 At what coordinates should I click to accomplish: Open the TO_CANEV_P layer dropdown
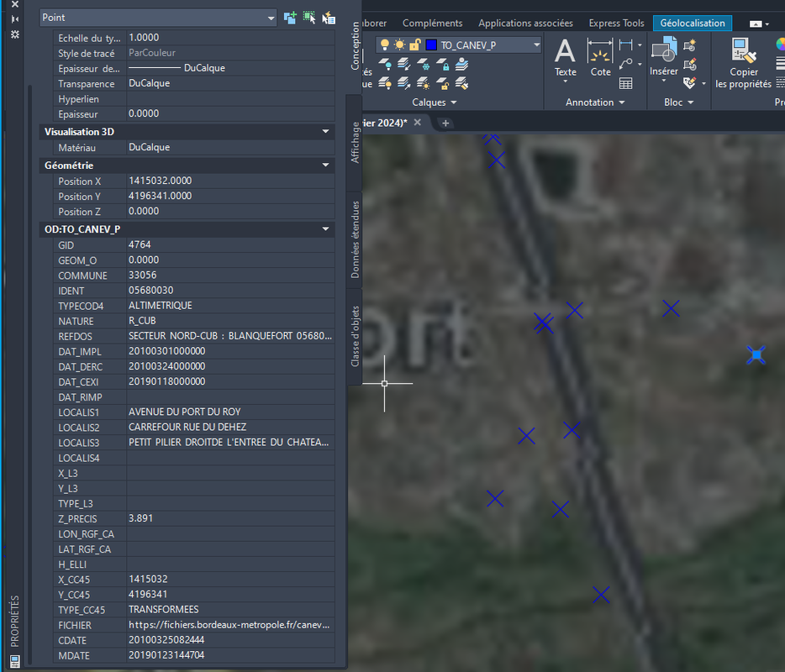[536, 45]
